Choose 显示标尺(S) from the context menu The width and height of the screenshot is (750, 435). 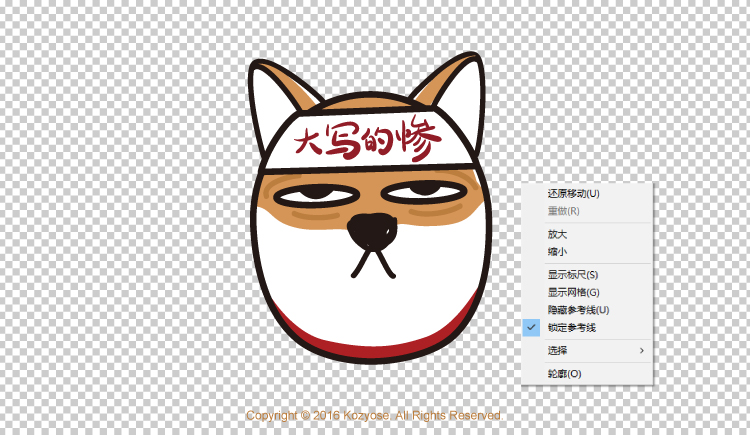pyautogui.click(x=587, y=275)
